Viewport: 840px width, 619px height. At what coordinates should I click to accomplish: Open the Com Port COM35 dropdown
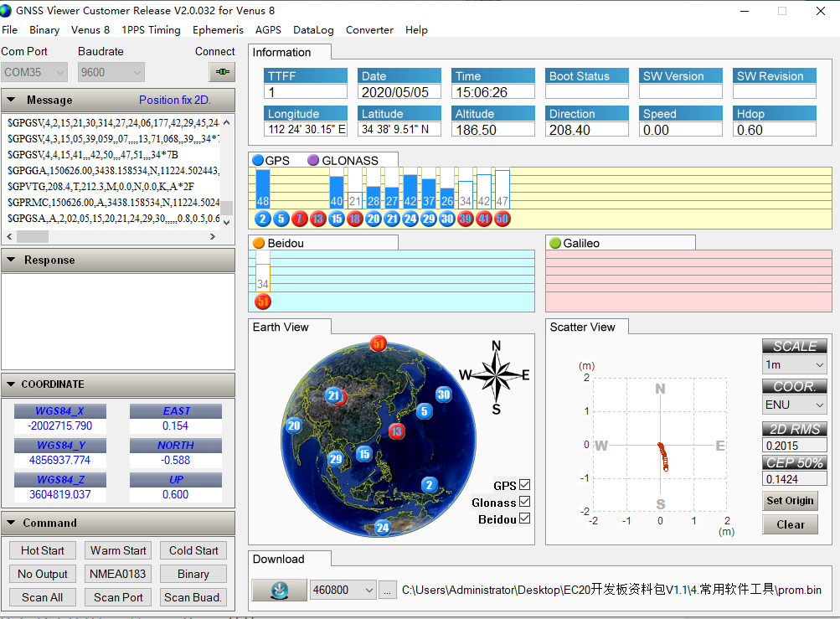tap(34, 72)
